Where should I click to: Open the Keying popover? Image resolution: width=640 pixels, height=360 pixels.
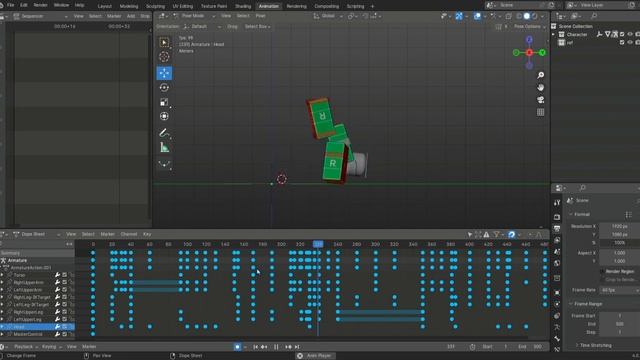(51, 347)
